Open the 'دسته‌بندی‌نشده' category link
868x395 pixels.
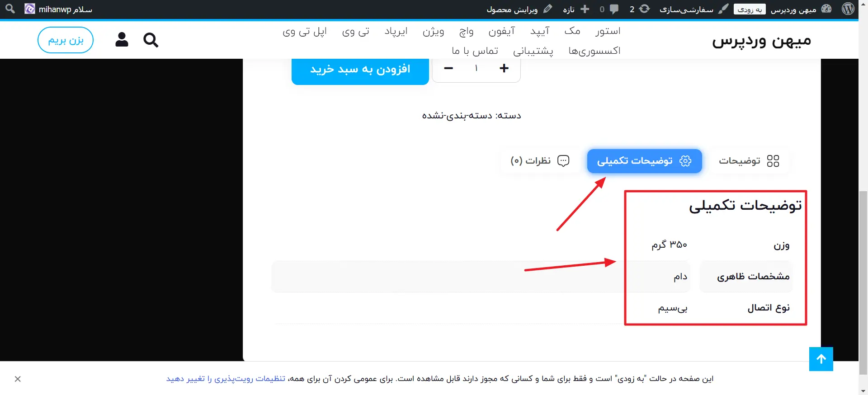457,116
